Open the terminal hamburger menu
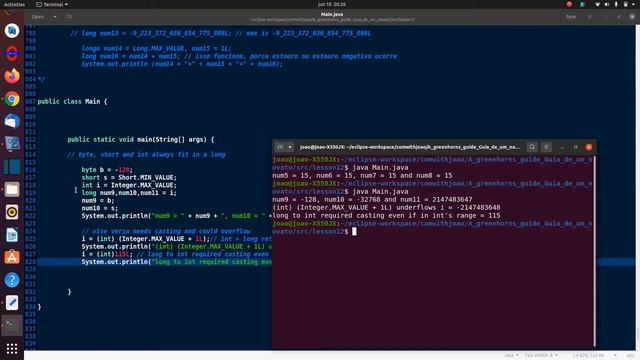640x360 pixels. (546, 147)
